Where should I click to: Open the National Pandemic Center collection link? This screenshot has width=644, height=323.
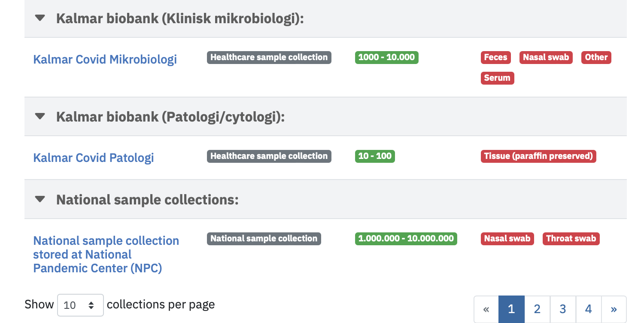click(106, 254)
